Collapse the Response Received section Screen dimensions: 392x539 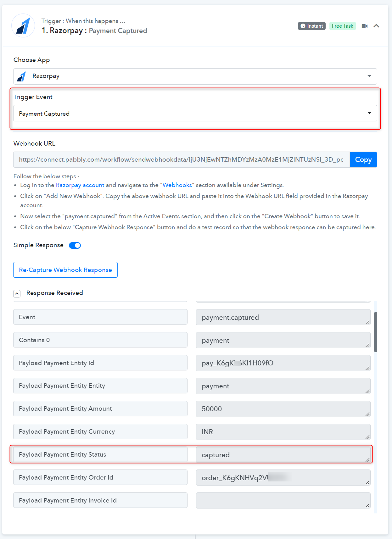[x=17, y=293]
